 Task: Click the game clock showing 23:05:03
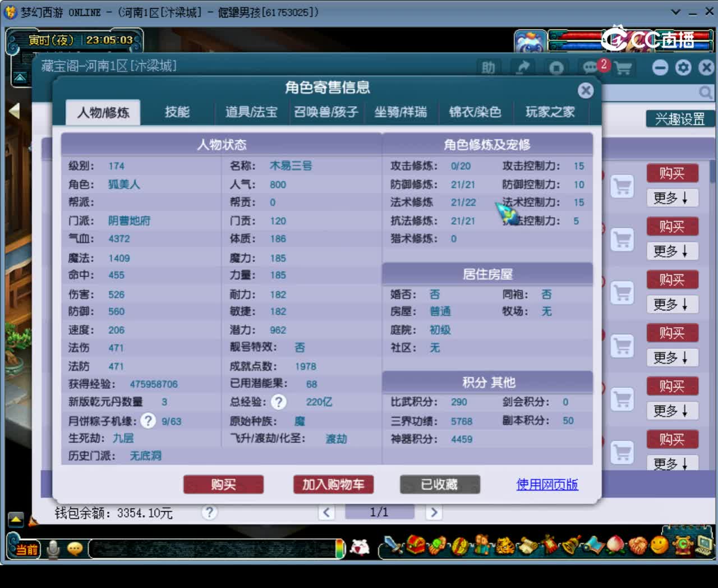pyautogui.click(x=109, y=40)
